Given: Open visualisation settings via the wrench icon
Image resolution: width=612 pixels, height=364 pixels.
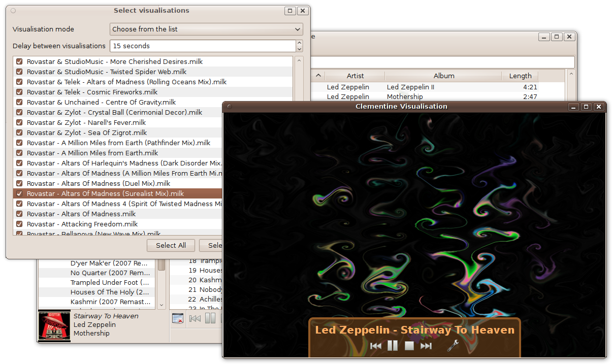Looking at the screenshot, I should pyautogui.click(x=453, y=345).
